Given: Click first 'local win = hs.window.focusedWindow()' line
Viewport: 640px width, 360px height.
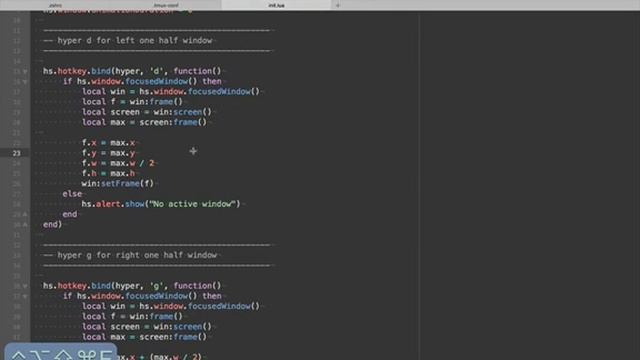Looking at the screenshot, I should (171, 91).
